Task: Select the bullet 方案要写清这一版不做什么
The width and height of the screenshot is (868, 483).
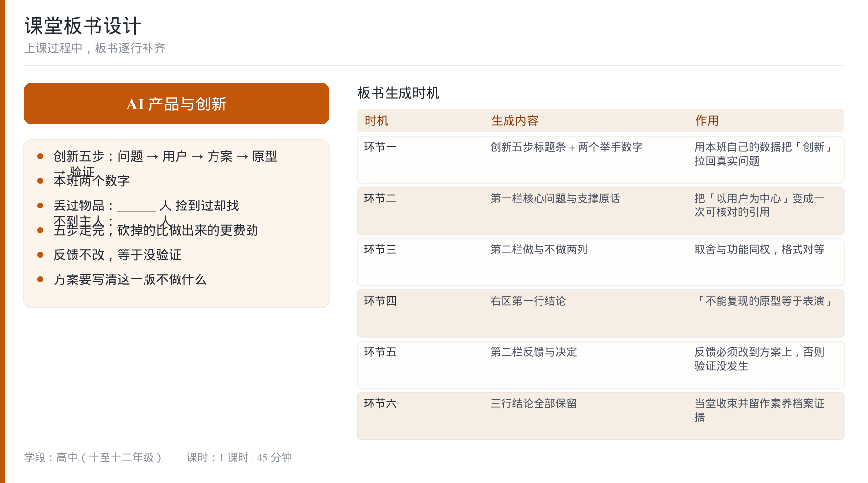Action: [x=130, y=279]
